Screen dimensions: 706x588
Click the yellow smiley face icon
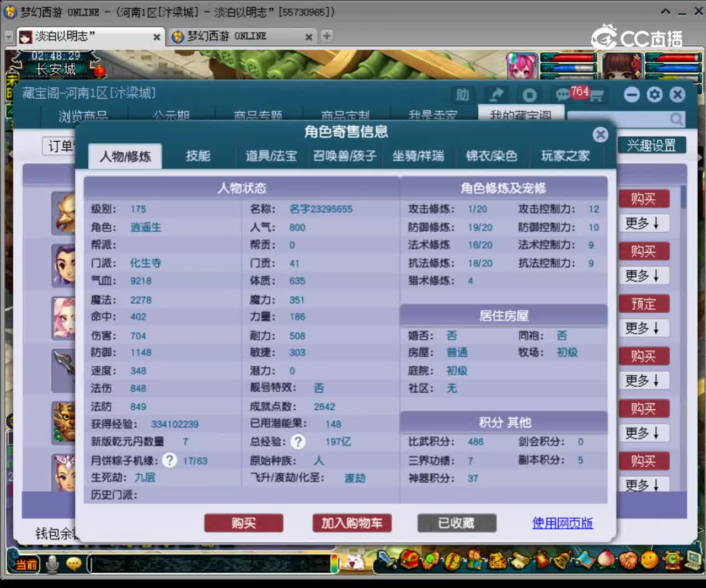649,560
